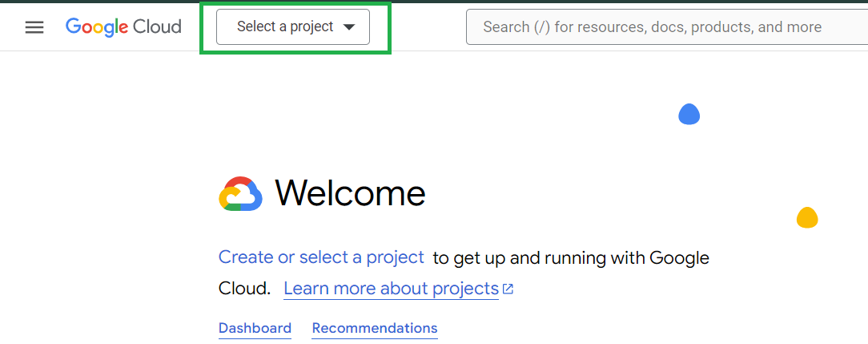
Task: Click the Create or select a project link
Action: 321,257
